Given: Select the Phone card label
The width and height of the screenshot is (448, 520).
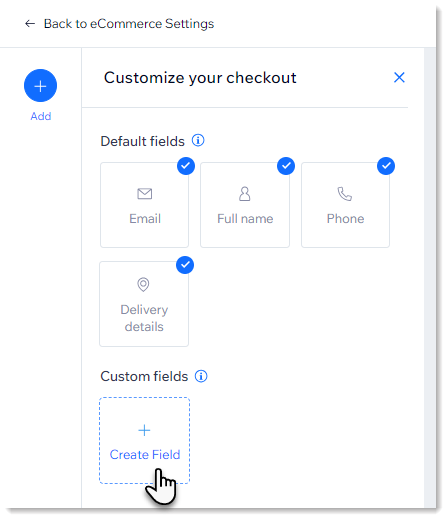Looking at the screenshot, I should tap(345, 219).
